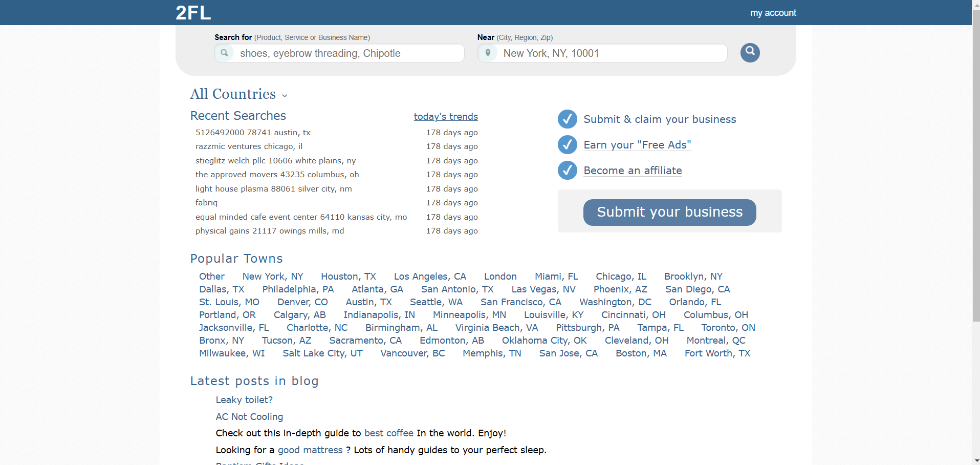This screenshot has width=980, height=465.
Task: Open Philadelphia, PA town link
Action: (298, 289)
